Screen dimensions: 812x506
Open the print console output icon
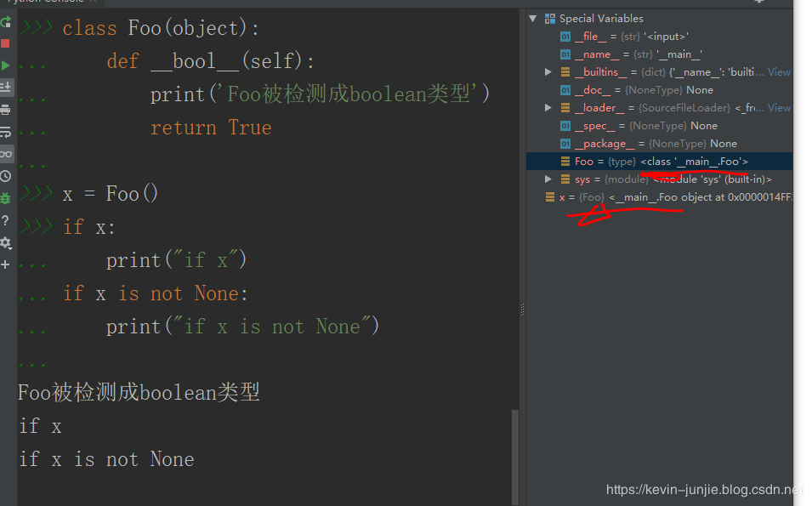tap(7, 109)
